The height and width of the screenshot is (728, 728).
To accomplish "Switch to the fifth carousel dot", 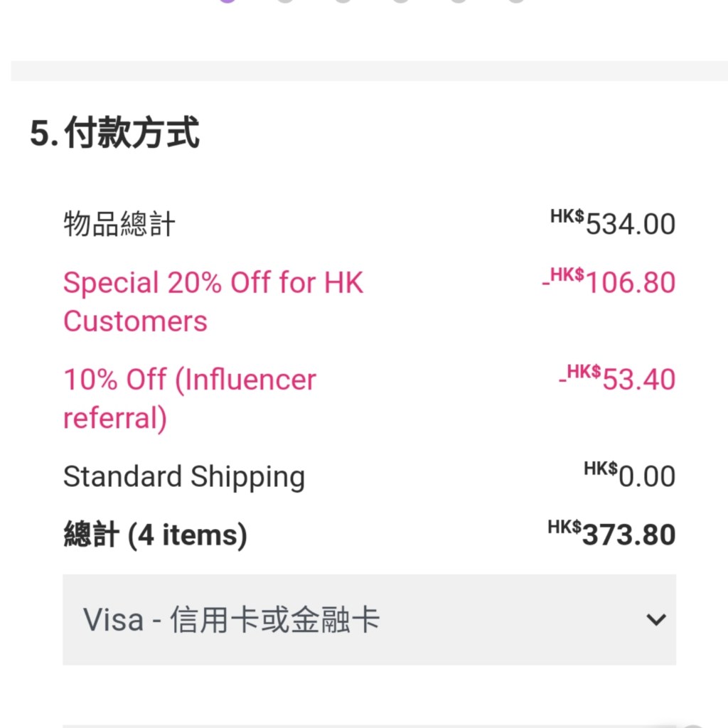I will 459,1.
